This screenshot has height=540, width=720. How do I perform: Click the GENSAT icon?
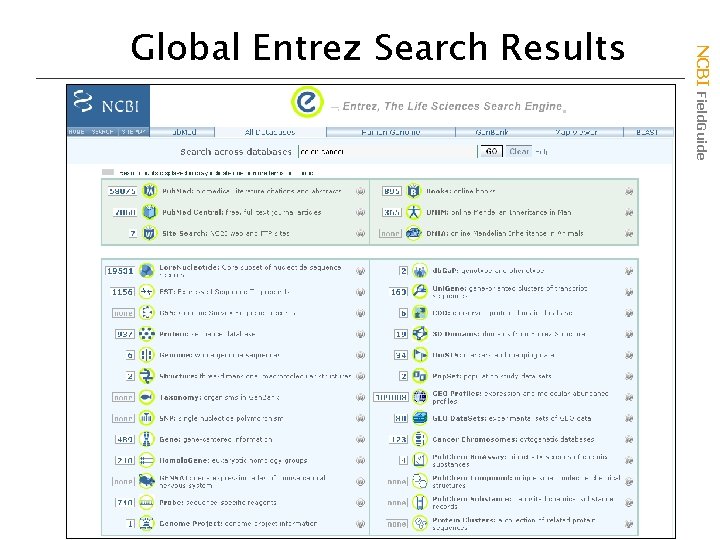tap(146, 481)
